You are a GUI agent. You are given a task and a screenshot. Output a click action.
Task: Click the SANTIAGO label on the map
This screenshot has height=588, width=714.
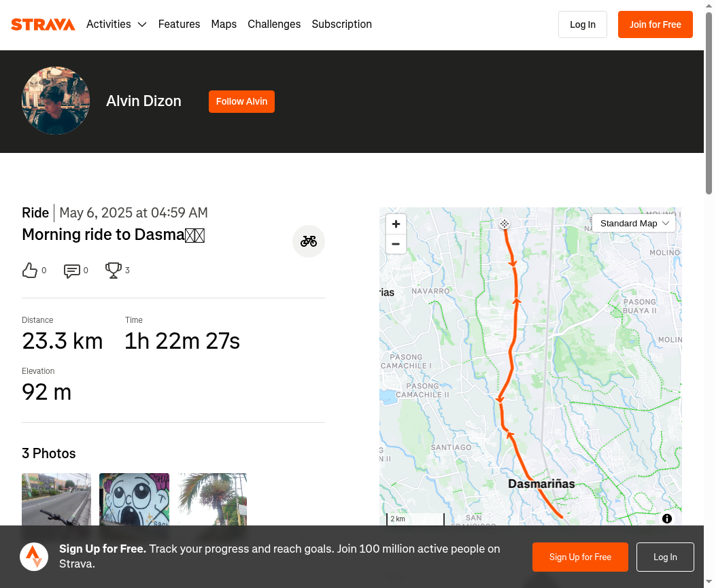point(452,447)
